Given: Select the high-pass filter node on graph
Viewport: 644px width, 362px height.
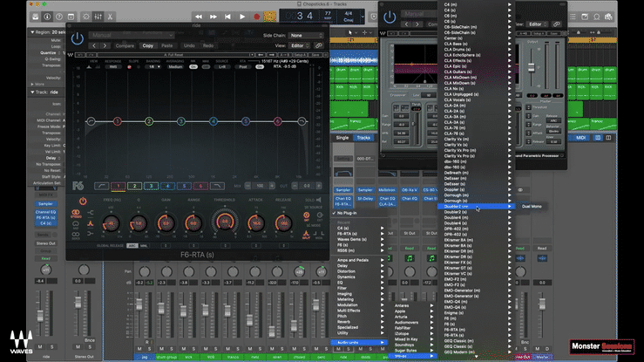Looking at the screenshot, I should tap(91, 121).
